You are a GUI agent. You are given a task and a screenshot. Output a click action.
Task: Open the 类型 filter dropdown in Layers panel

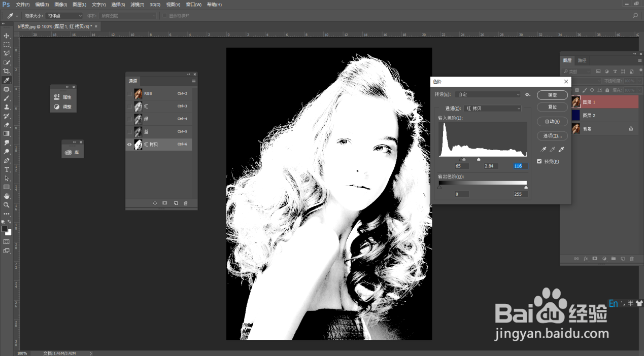(x=577, y=72)
